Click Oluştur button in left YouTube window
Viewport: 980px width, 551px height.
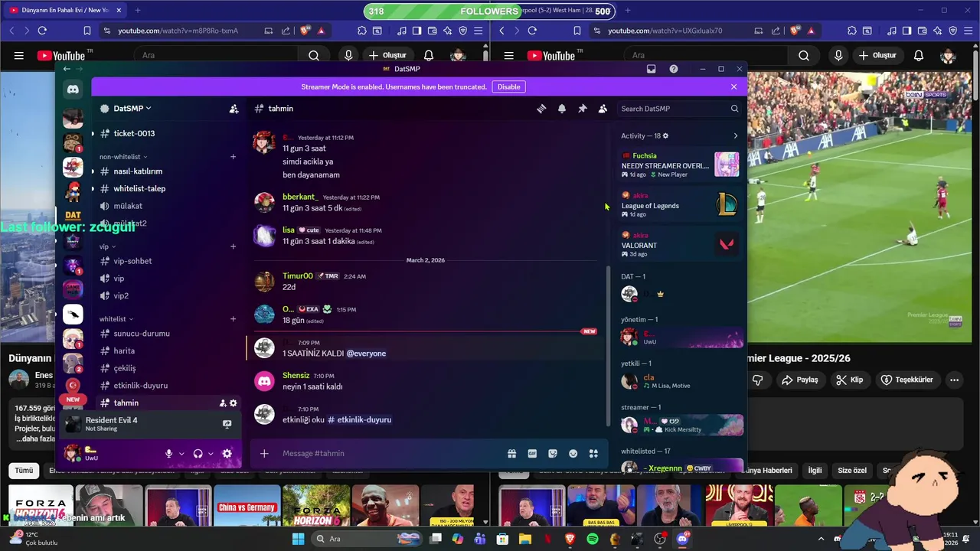[389, 56]
